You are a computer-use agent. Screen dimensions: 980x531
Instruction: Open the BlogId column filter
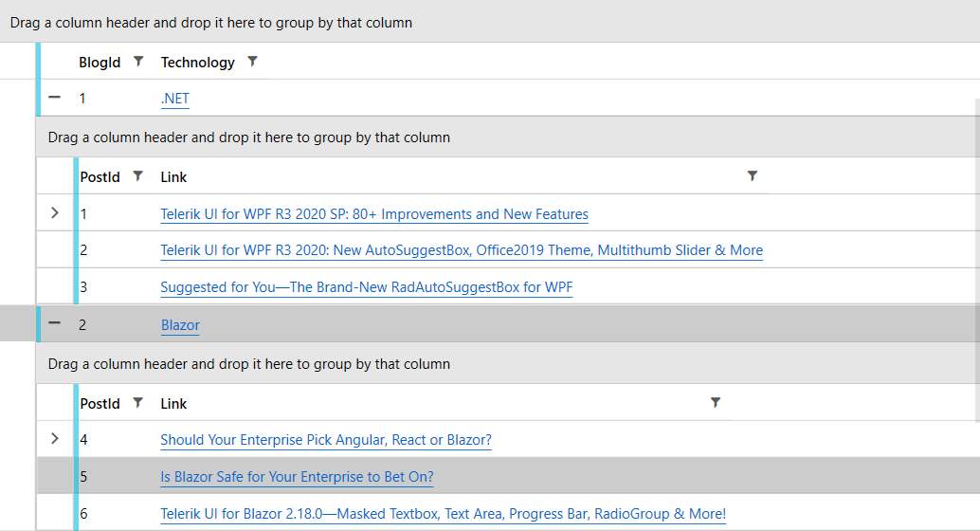coord(138,62)
